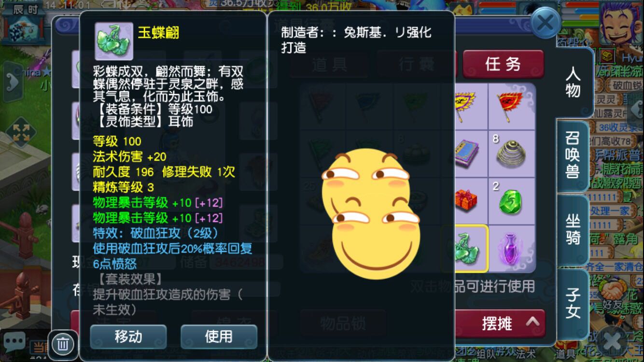
Task: Click the trash can delete icon
Action: (63, 344)
